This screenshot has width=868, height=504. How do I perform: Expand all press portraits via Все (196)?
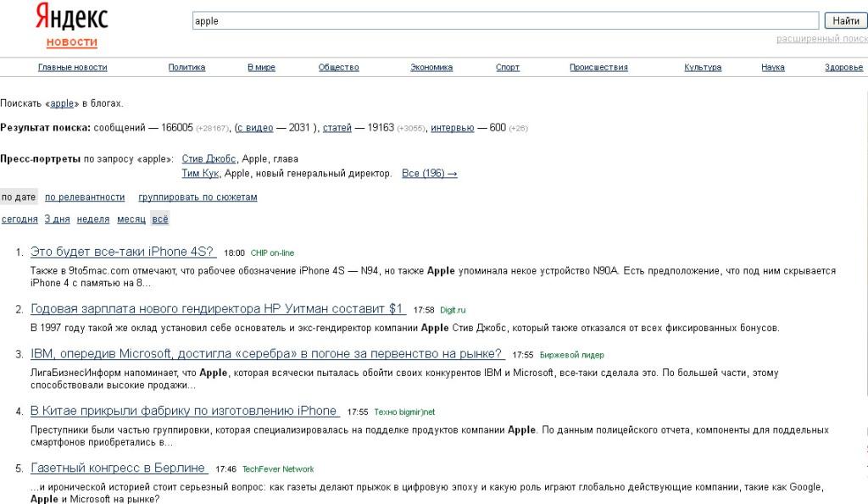click(429, 174)
